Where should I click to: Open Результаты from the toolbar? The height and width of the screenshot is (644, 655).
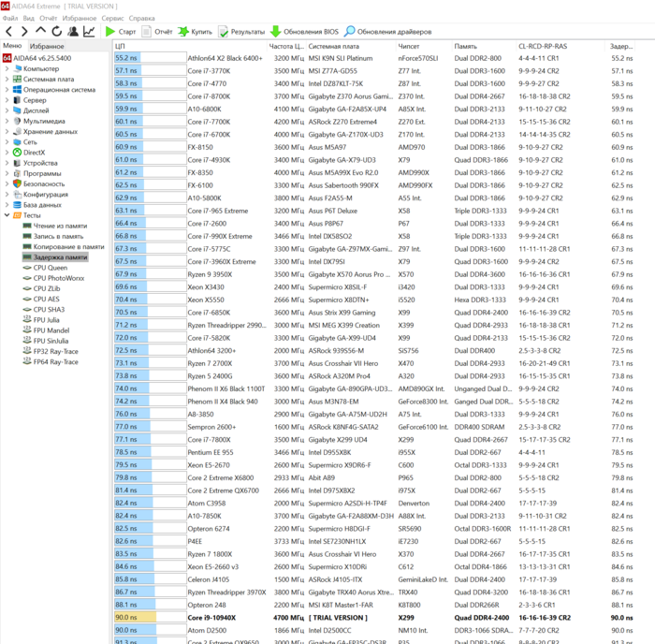point(241,32)
